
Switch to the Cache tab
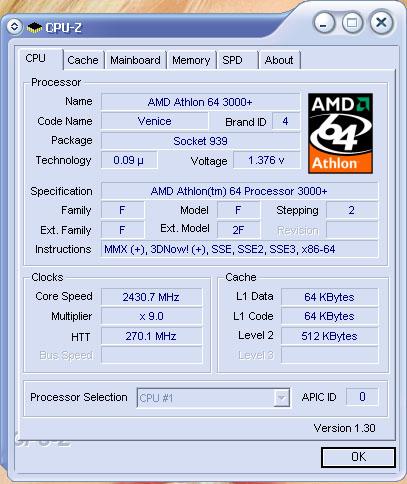click(83, 60)
